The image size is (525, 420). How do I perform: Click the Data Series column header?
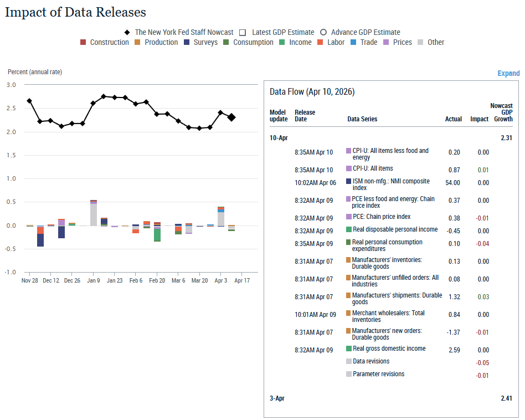pyautogui.click(x=362, y=119)
